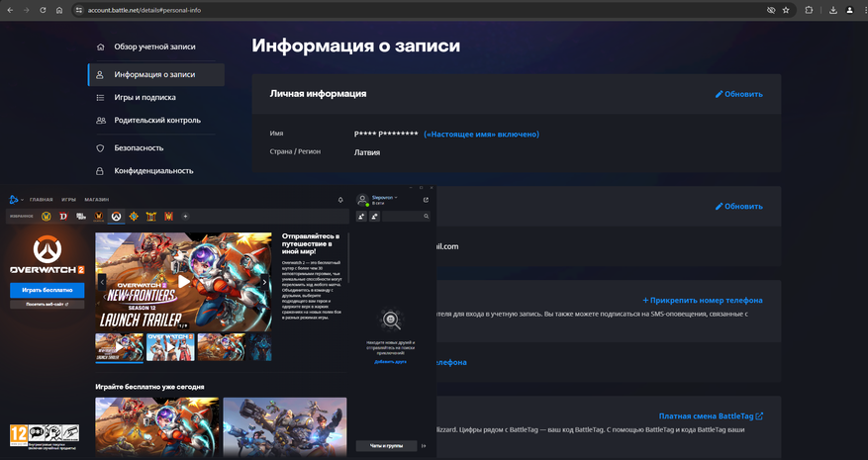Open the browser extensions puzzle icon
This screenshot has width=868, height=460.
point(809,10)
